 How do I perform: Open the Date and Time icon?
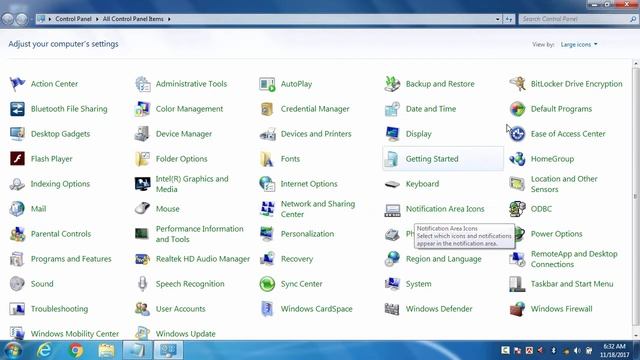coord(392,109)
